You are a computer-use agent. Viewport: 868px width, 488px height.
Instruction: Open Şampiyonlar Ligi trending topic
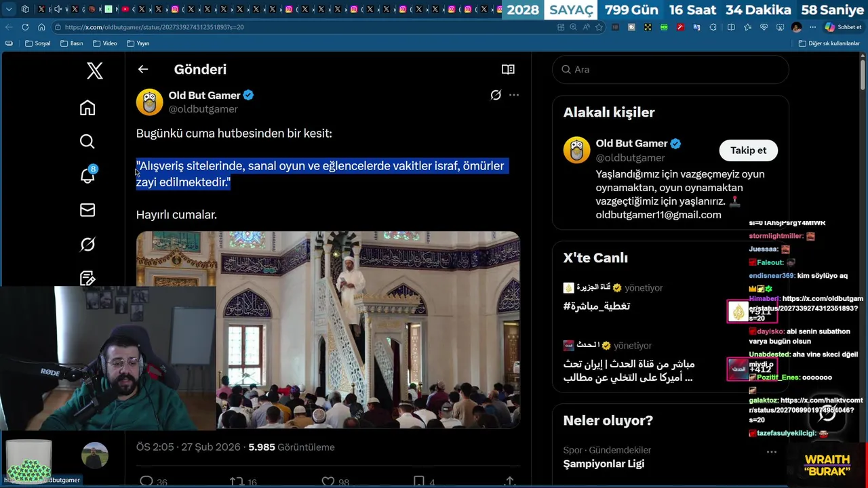click(604, 464)
